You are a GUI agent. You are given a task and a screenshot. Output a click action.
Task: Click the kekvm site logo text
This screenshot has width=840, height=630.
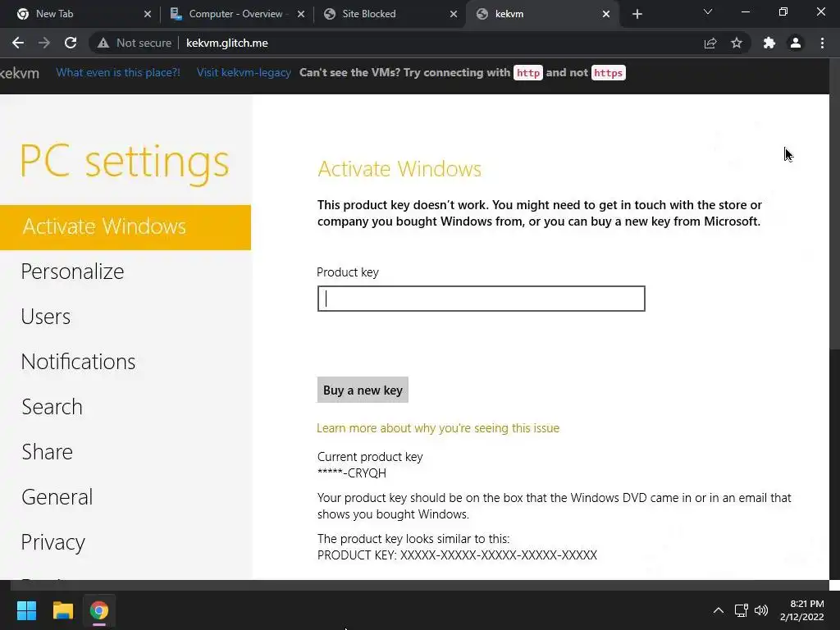[x=20, y=73]
